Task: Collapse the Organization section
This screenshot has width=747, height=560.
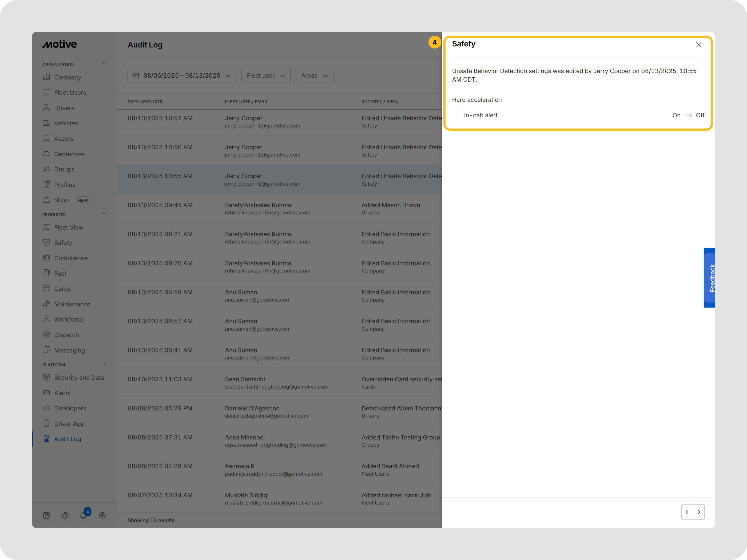Action: [104, 63]
